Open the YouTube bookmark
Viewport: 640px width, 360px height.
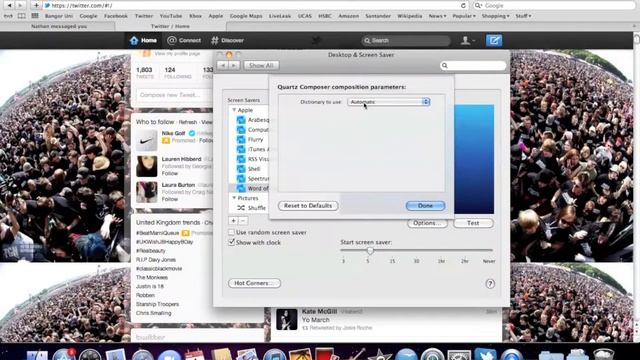171,16
